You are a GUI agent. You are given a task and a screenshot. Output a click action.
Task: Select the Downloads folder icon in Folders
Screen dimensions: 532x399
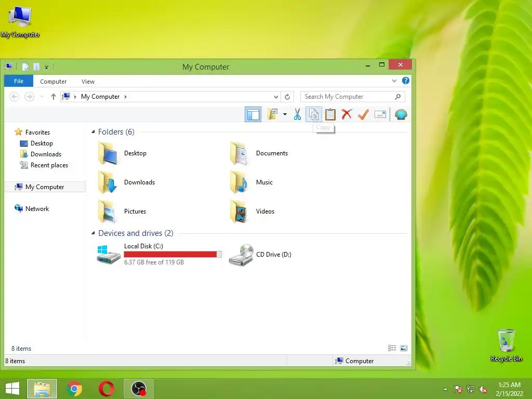108,182
